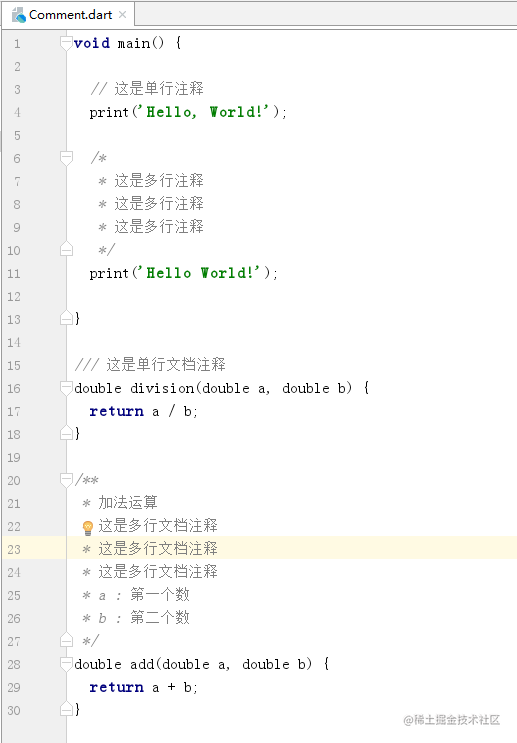Click the Dart file icon in Comment.dart tab
This screenshot has width=517, height=743.
19,15
